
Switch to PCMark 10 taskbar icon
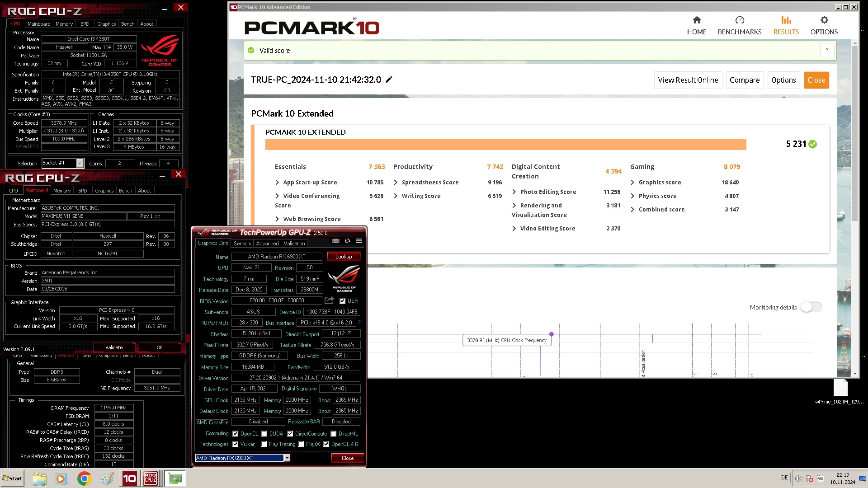[x=129, y=479]
